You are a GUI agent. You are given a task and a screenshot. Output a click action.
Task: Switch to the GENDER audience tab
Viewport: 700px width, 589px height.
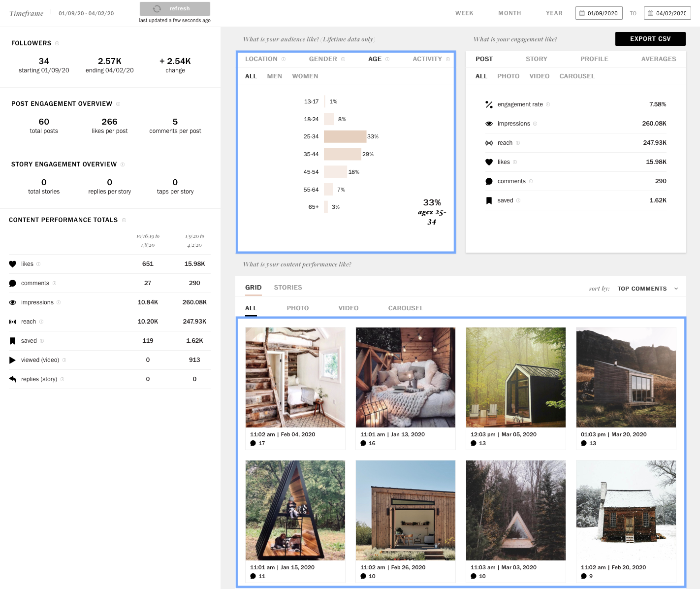point(323,59)
